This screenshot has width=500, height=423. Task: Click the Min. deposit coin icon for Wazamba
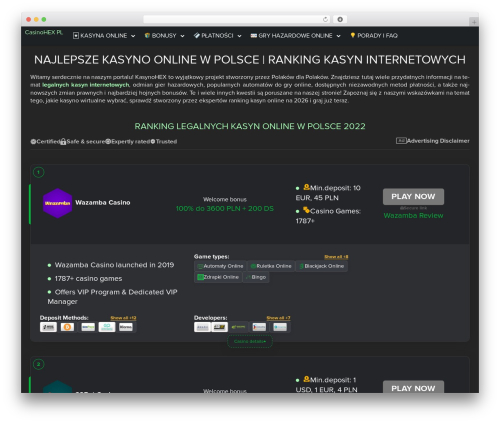coord(306,187)
